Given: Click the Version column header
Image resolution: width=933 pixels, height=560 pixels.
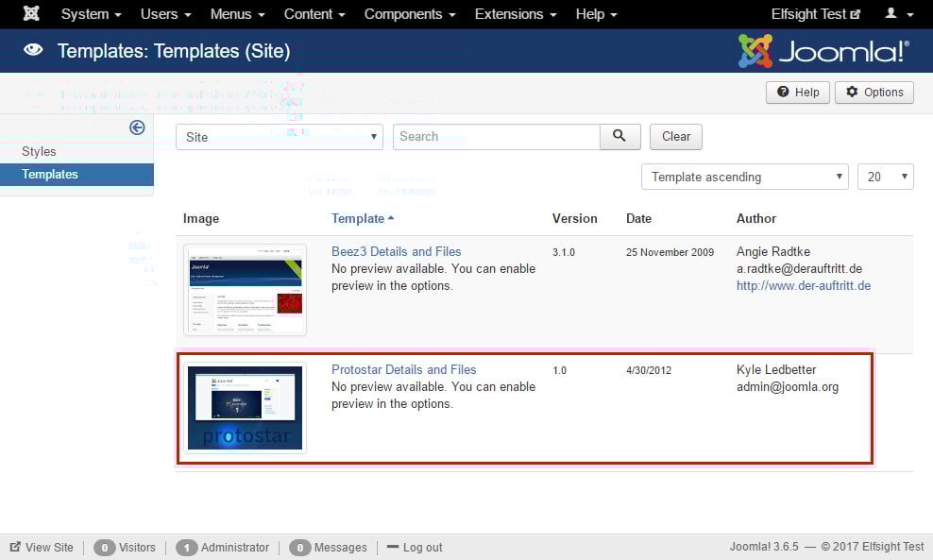Looking at the screenshot, I should [575, 218].
